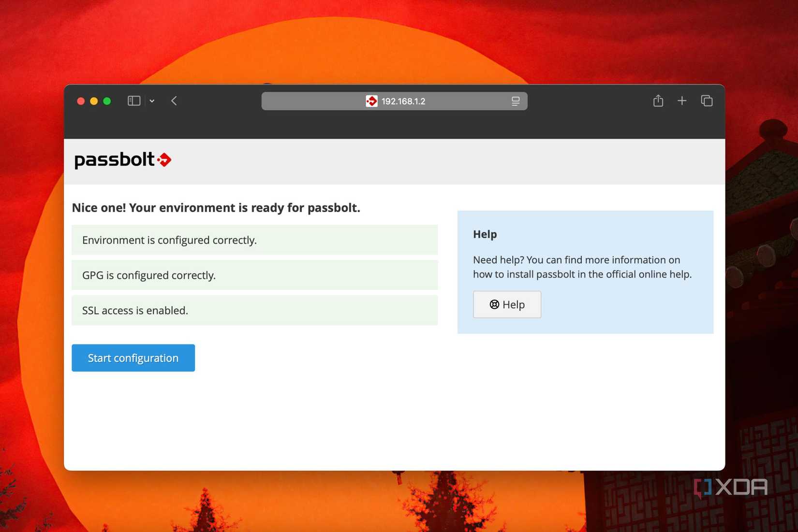
Task: Open the official online help link
Action: 649,274
